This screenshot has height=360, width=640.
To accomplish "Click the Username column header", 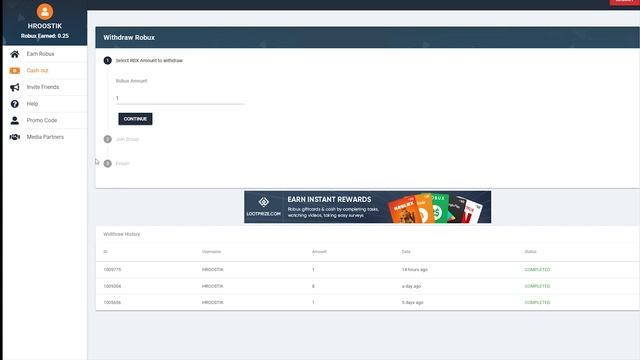I will [x=211, y=252].
